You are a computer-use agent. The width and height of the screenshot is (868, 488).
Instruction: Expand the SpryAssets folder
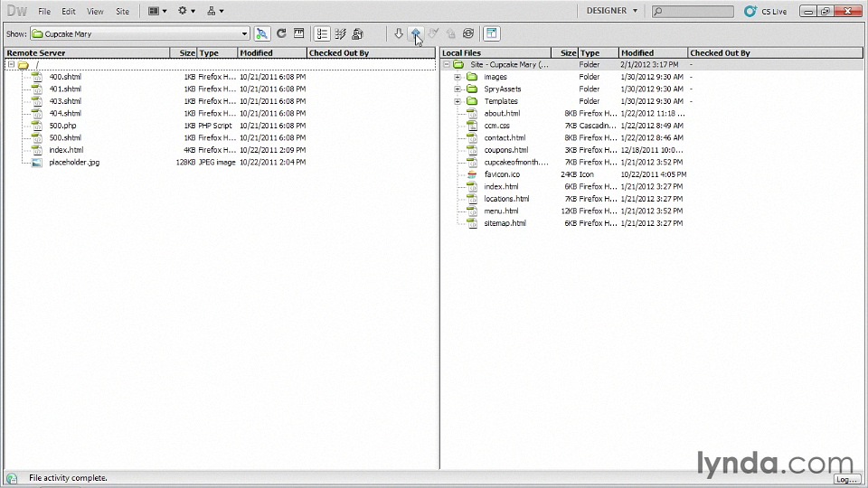(458, 89)
